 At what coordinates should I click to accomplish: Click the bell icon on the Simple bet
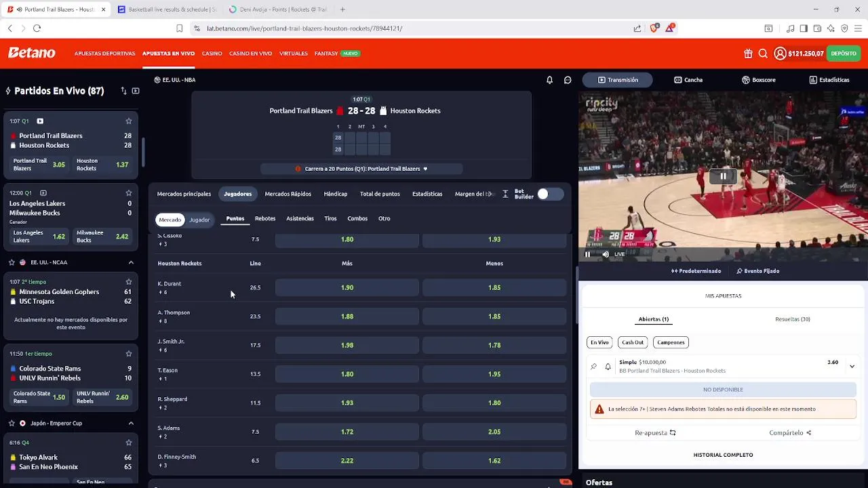tap(608, 367)
